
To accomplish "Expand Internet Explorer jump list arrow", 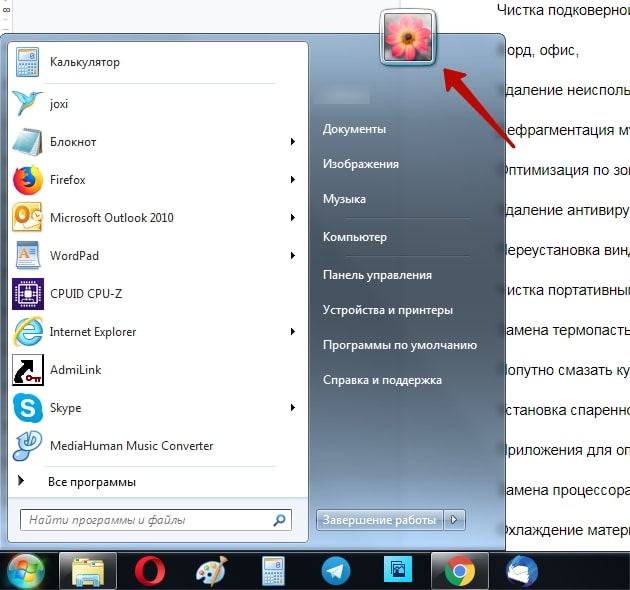I will click(293, 332).
